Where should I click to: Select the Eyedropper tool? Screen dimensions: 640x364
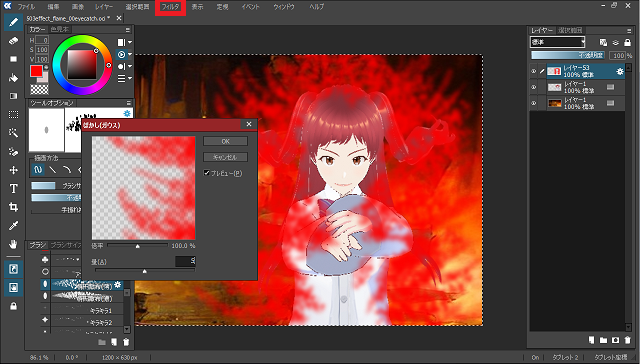coord(13,226)
